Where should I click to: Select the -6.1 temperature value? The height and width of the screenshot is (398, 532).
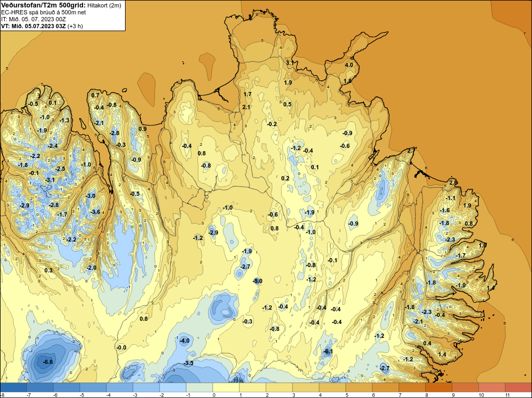click(328, 352)
